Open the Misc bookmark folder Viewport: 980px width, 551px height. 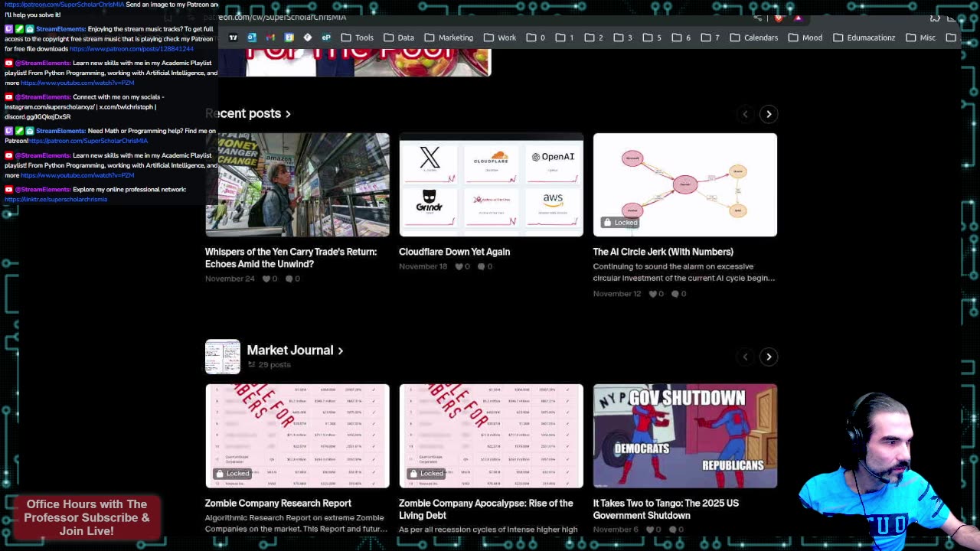(x=920, y=37)
